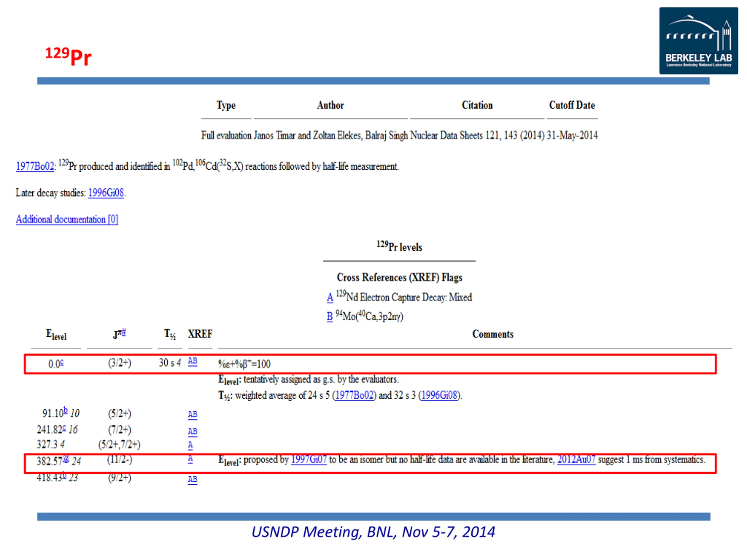Click footnote b beside the 91.10 level
This screenshot has width=747, height=560.
pos(66,410)
